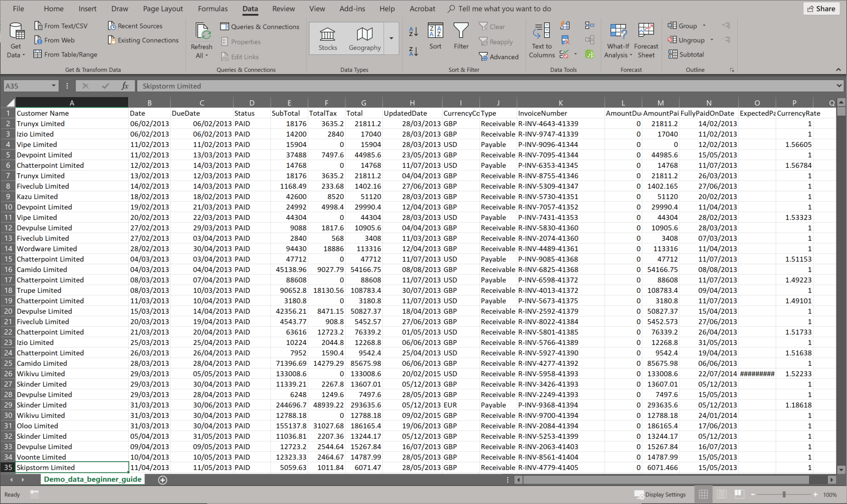Sort ascending with the A-Z icon
Image resolution: width=847 pixels, height=504 pixels.
click(x=413, y=32)
